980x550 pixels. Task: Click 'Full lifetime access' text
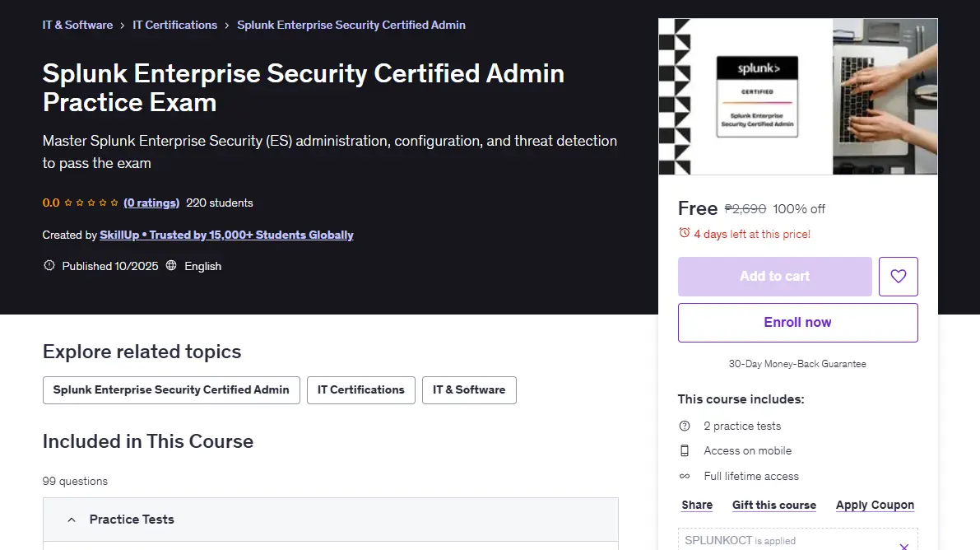point(751,476)
